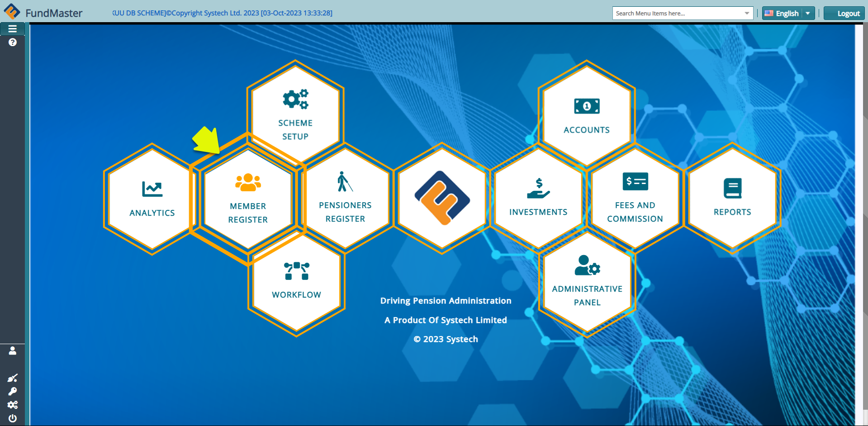The width and height of the screenshot is (868, 426).
Task: Expand the Search Menu Items dropdown
Action: click(746, 13)
